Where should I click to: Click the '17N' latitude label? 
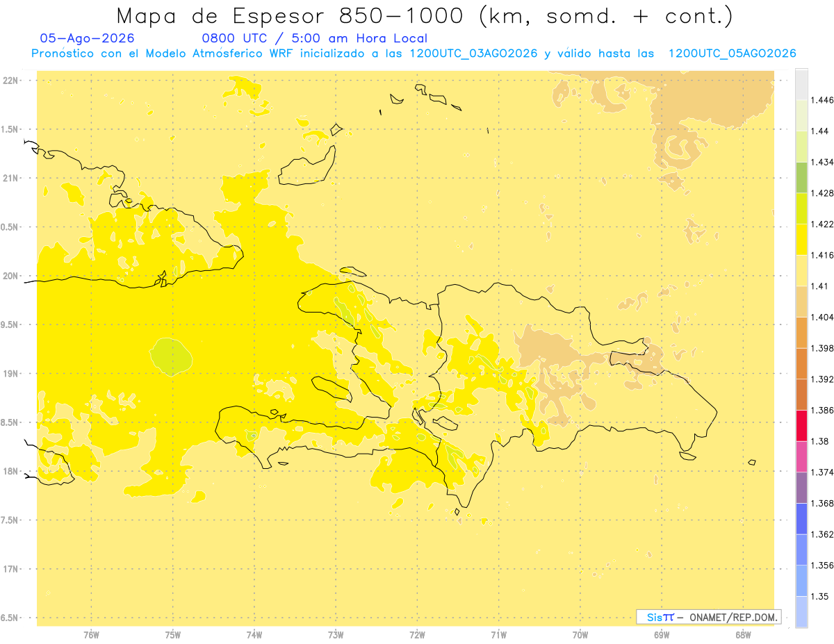[10, 569]
